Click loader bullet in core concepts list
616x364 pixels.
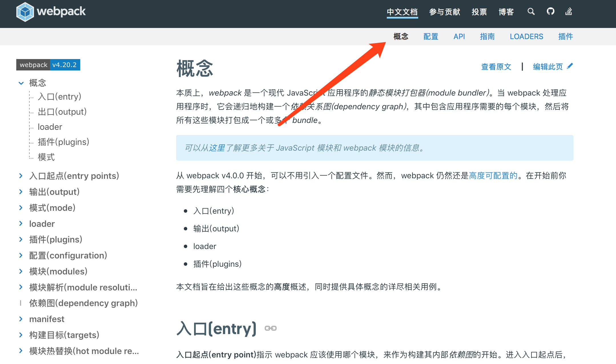pyautogui.click(x=205, y=246)
